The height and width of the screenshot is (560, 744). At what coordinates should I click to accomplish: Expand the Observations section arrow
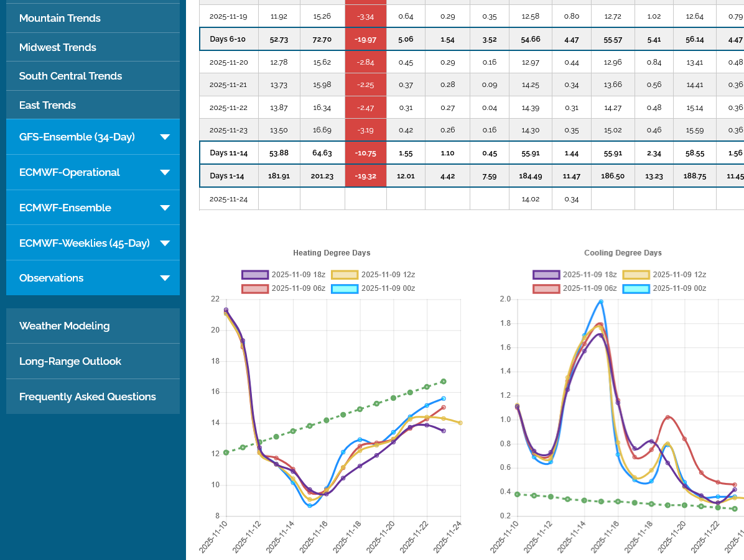coord(165,278)
